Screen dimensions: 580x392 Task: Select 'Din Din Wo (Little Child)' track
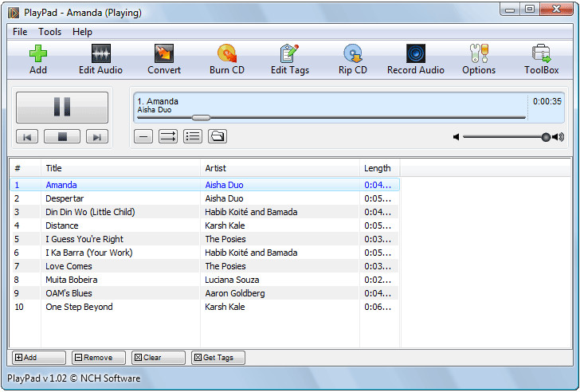click(x=205, y=212)
